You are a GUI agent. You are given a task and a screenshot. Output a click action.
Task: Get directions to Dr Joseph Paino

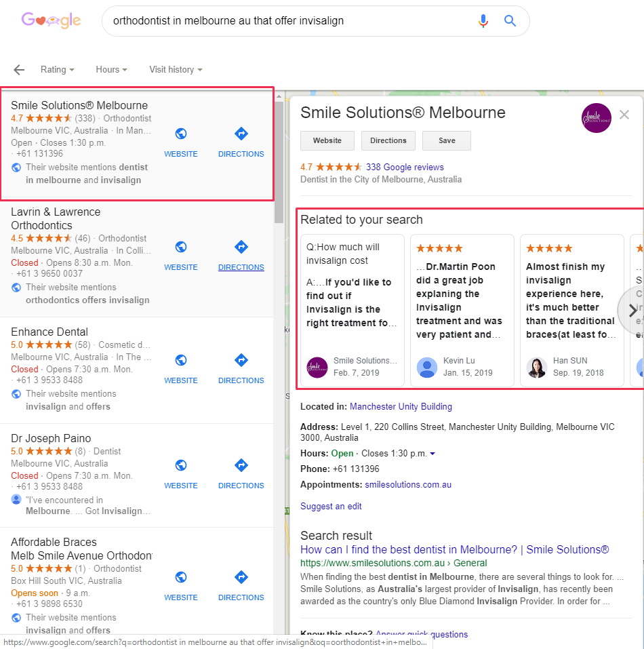[x=241, y=466]
